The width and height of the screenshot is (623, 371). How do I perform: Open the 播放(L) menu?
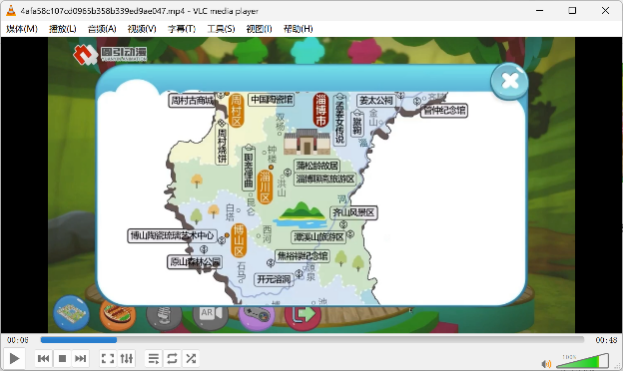62,29
